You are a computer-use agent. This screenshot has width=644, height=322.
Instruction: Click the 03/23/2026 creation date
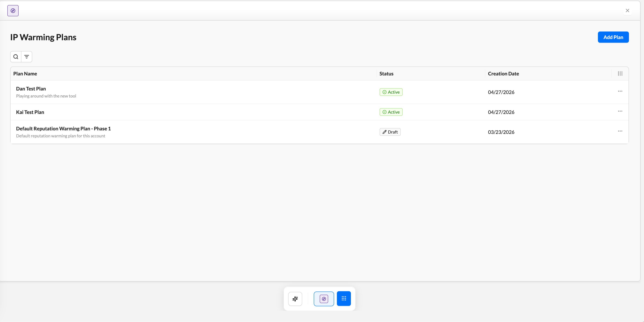click(x=501, y=132)
